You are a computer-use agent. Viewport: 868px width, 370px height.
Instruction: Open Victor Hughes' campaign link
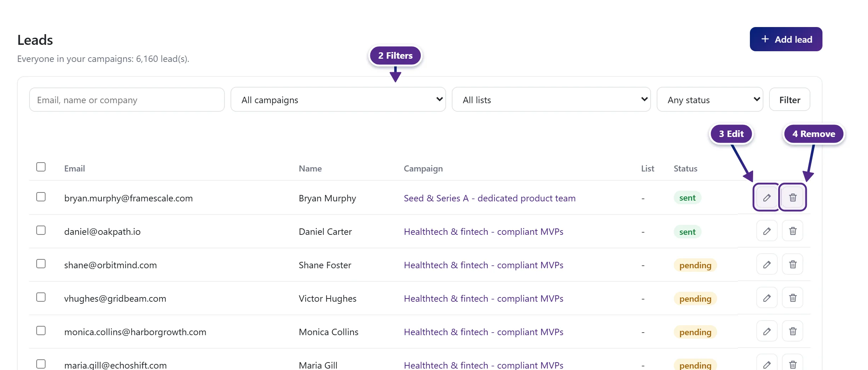[483, 298]
